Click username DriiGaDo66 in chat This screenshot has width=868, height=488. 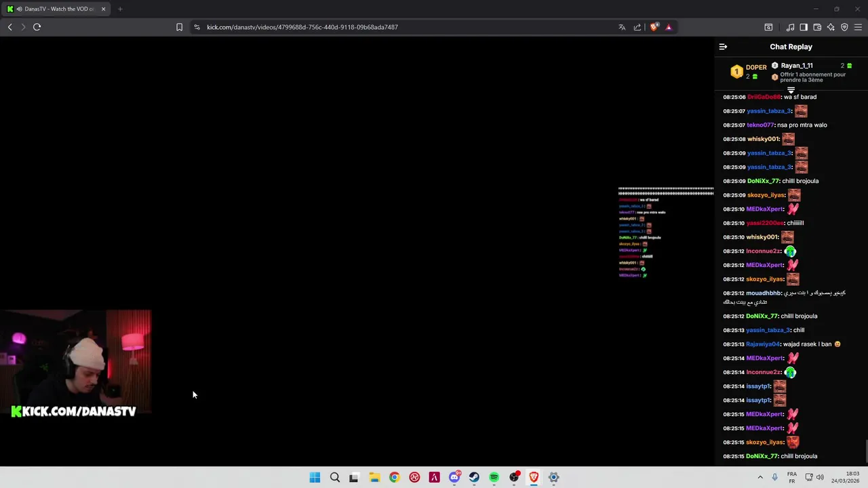tap(764, 97)
